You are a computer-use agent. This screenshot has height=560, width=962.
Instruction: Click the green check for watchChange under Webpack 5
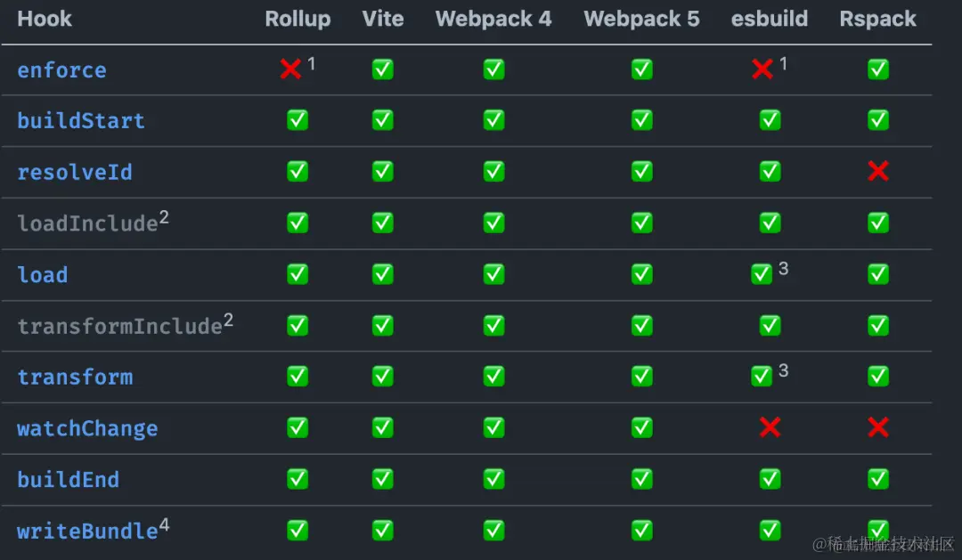pyautogui.click(x=642, y=427)
